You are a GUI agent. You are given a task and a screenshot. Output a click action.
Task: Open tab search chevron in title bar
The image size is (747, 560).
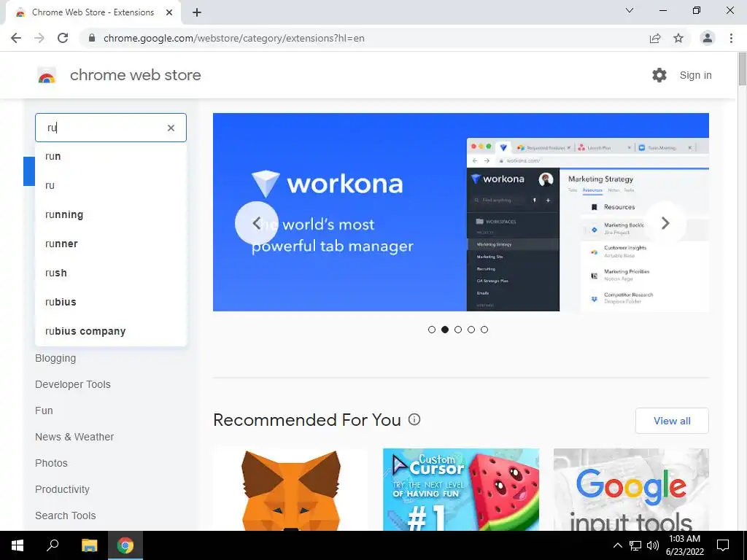[630, 10]
